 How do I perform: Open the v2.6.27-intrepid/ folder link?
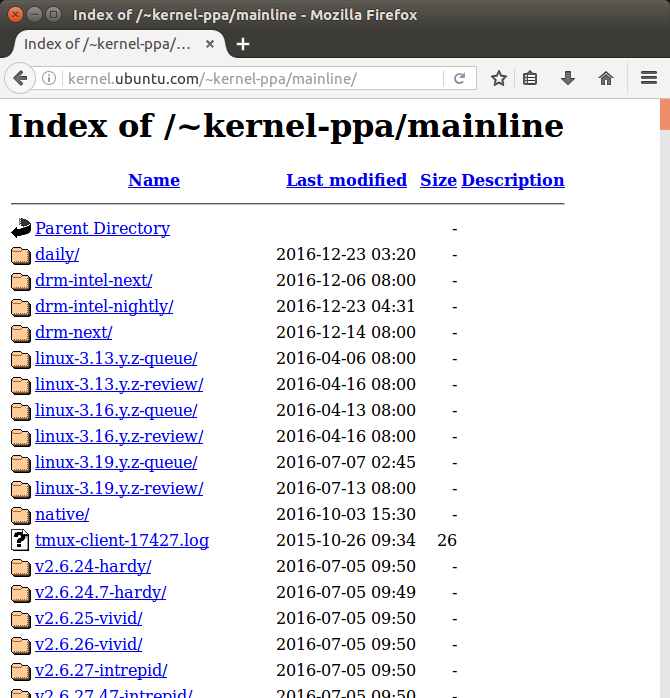pyautogui.click(x=101, y=671)
